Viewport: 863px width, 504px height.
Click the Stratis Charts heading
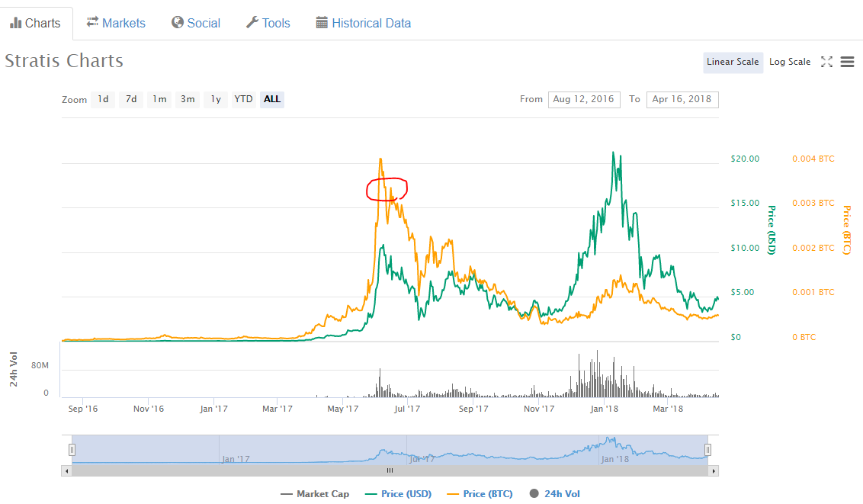[x=64, y=60]
